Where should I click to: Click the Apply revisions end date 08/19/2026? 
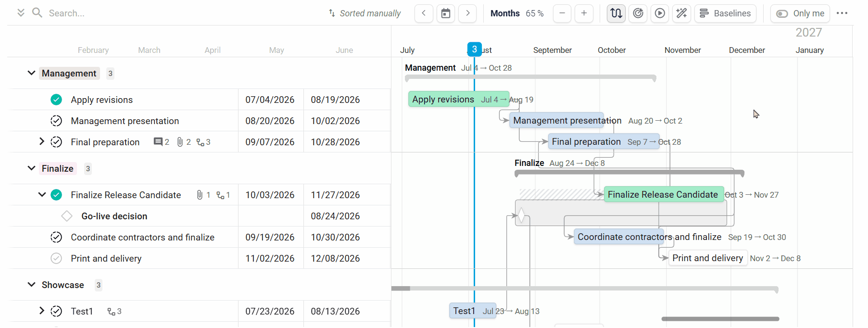[x=335, y=100]
